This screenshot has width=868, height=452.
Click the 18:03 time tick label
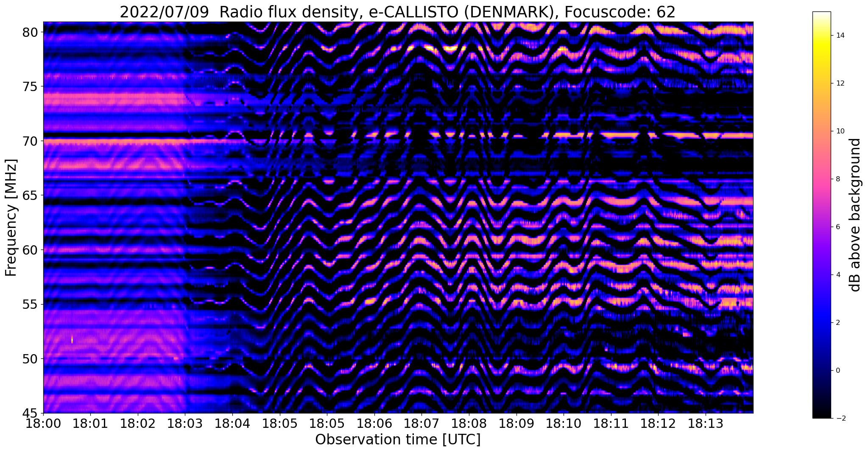(185, 424)
